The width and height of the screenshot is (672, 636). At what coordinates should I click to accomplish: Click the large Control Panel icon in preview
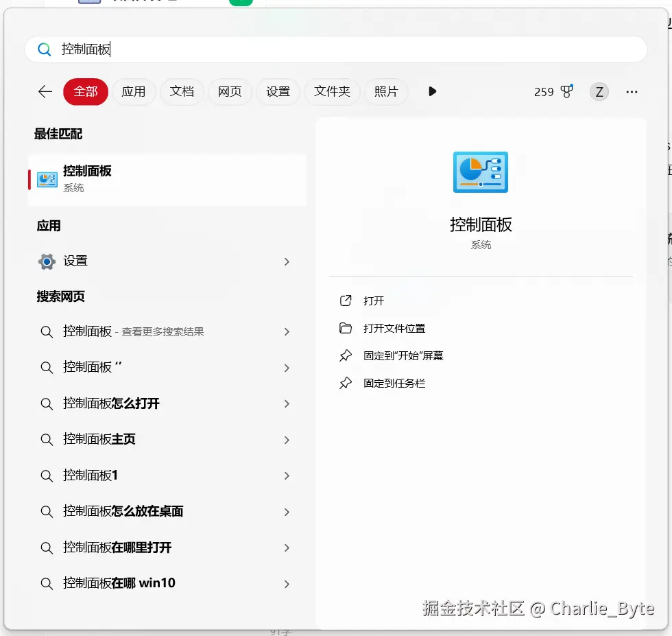481,172
